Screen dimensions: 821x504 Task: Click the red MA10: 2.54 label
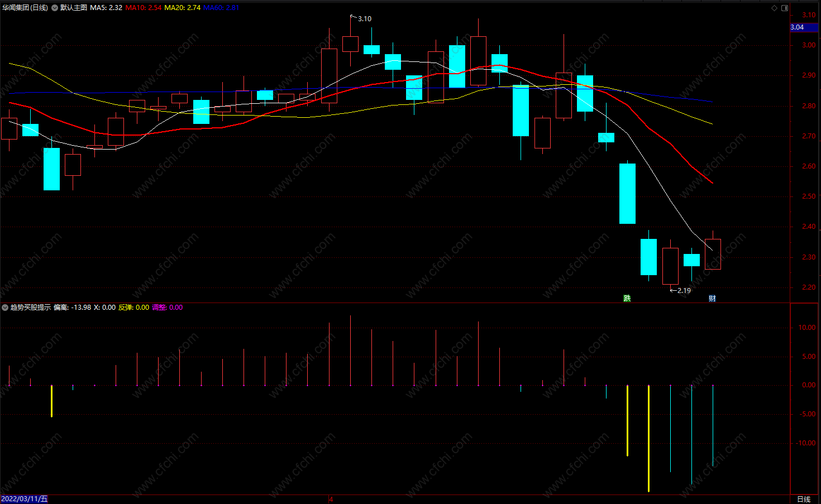click(144, 8)
